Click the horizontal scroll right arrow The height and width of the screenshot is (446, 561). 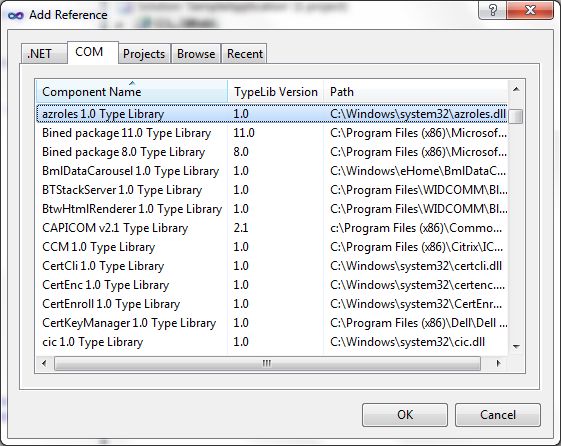[498, 363]
